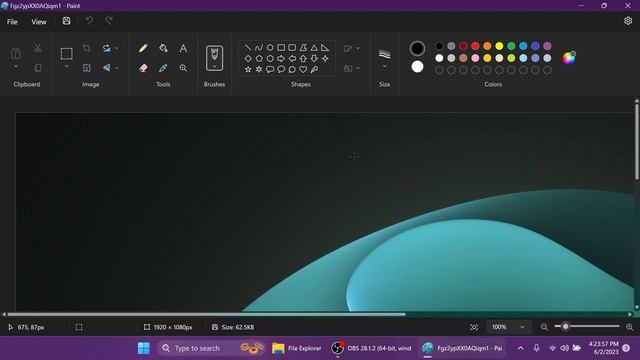Click the zoom slider handle
Image resolution: width=640 pixels, height=360 pixels.
pyautogui.click(x=565, y=326)
